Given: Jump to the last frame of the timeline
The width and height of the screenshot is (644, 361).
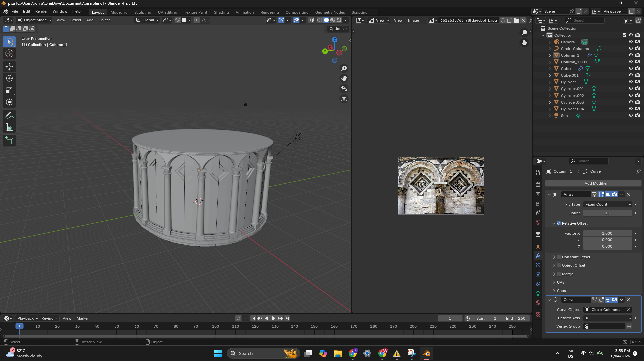Looking at the screenshot, I should pyautogui.click(x=287, y=318).
